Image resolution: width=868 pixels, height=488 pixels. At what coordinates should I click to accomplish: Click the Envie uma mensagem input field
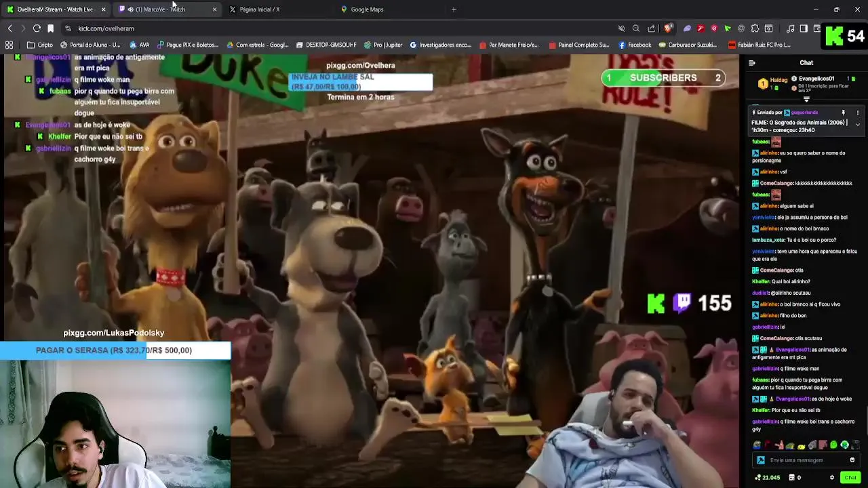(x=807, y=460)
